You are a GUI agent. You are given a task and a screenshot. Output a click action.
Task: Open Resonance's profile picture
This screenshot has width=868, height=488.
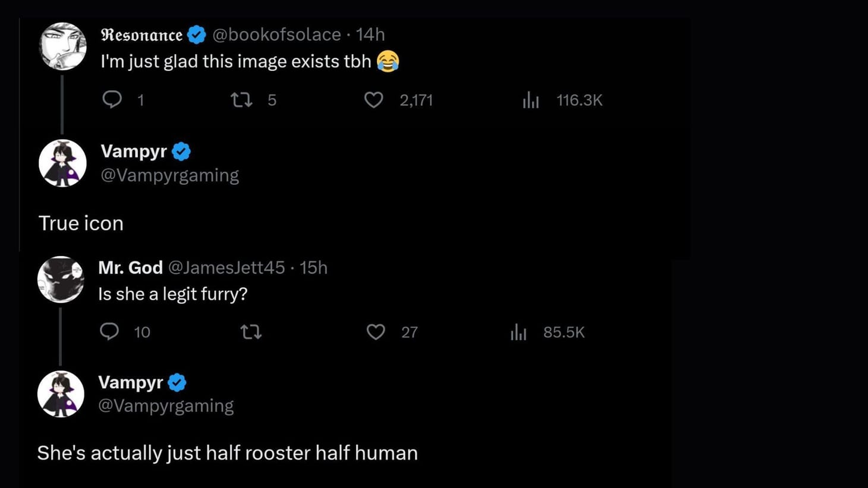[62, 46]
